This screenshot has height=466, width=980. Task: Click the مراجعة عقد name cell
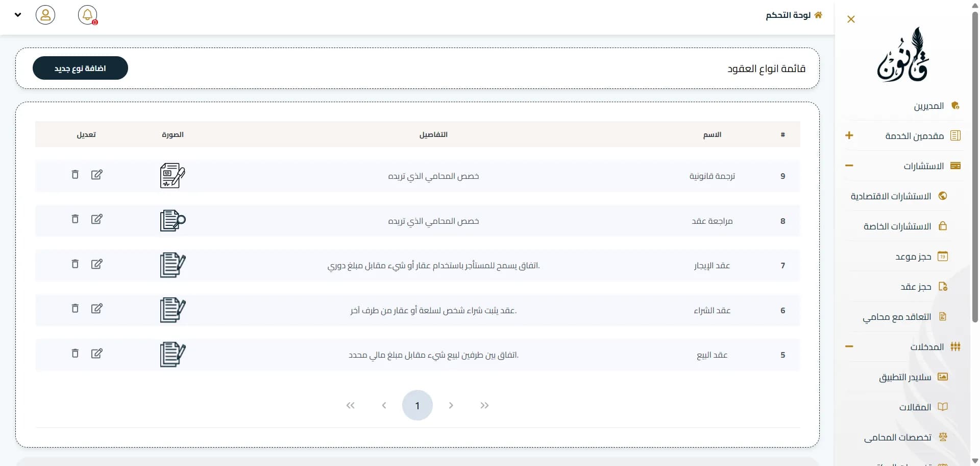pos(712,221)
